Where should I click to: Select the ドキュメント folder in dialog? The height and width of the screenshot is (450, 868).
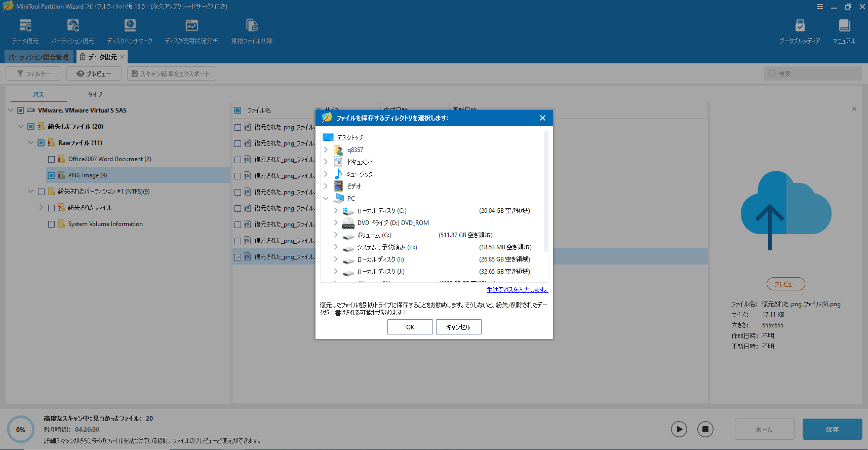360,162
